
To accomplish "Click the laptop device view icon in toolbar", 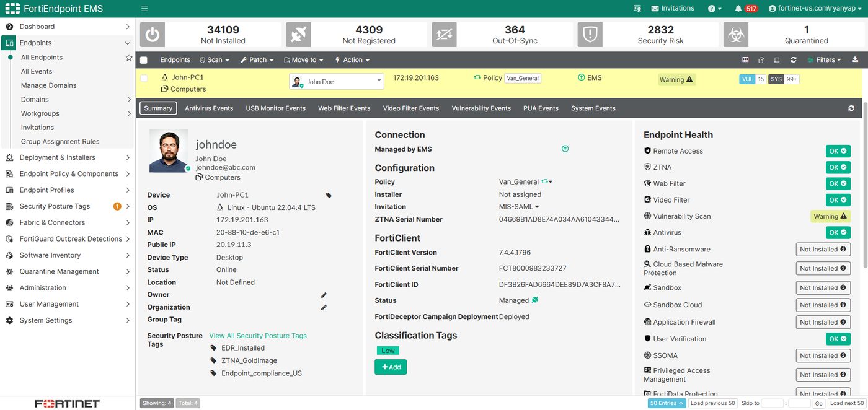I will (777, 60).
